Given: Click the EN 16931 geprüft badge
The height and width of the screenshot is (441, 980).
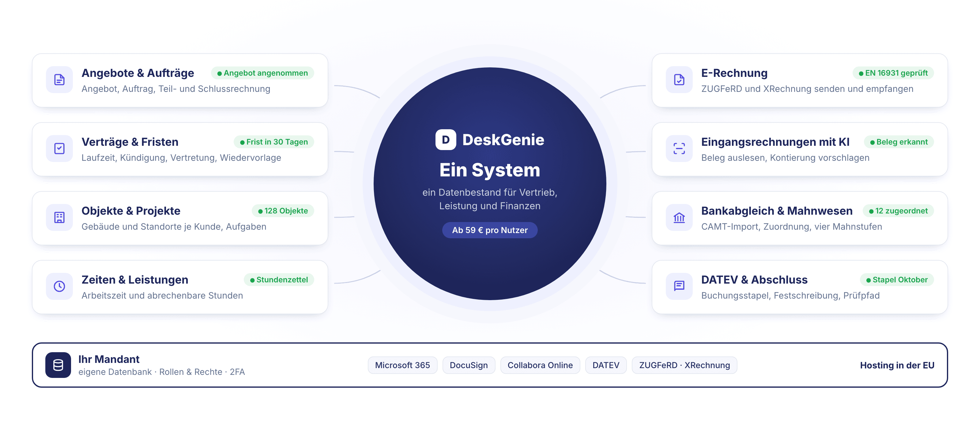Looking at the screenshot, I should pyautogui.click(x=893, y=73).
